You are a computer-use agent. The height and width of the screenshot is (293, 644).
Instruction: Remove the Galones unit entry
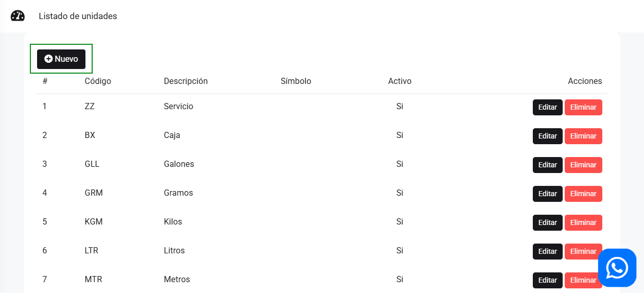[583, 165]
